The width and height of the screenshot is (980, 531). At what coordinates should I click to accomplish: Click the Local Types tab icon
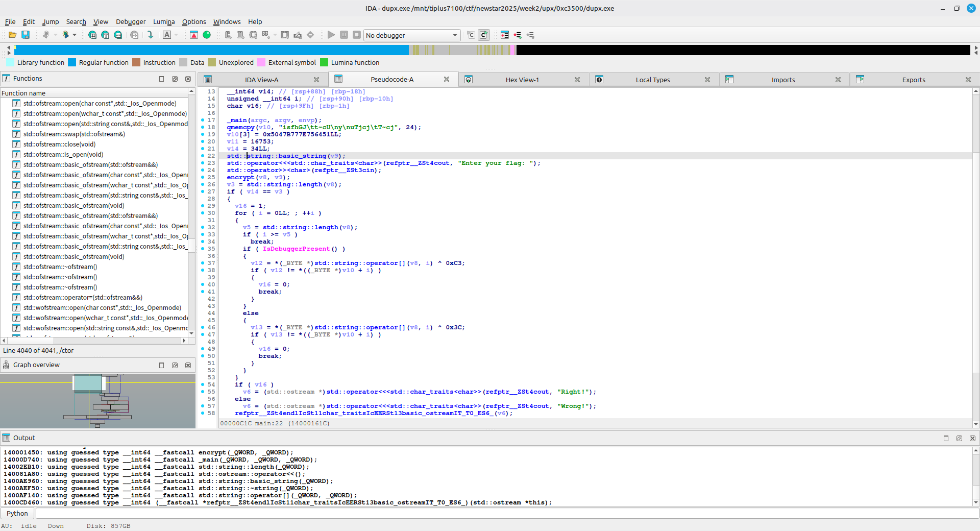pos(599,80)
